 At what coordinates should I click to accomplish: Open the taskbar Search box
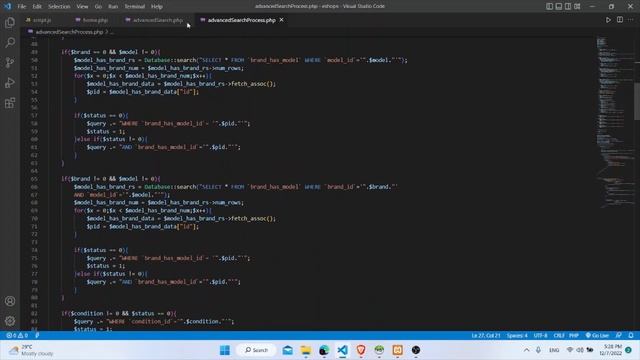point(257,350)
